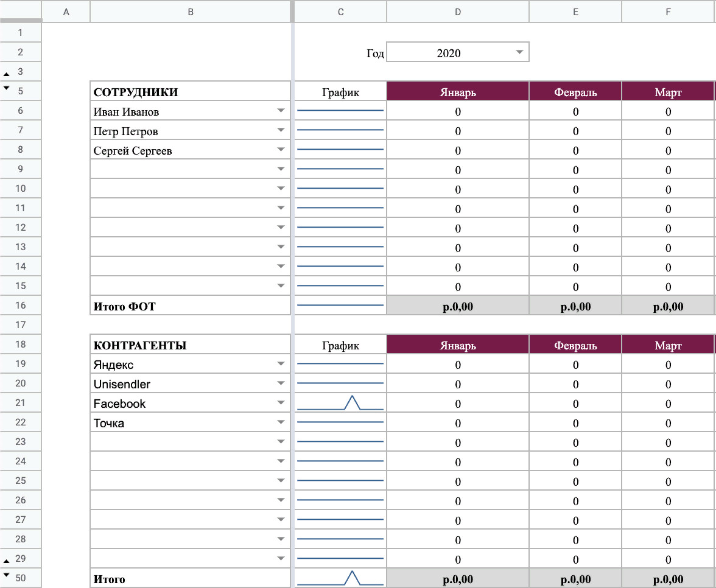This screenshot has height=588, width=716.
Task: Click January value for Иван Иванов
Action: [x=458, y=111]
